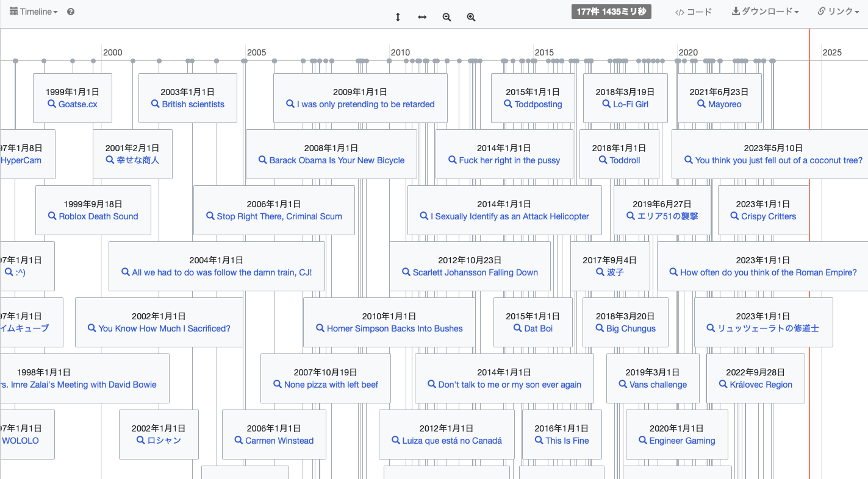Click the 2025 year axis label
Viewport: 868px width, 479px height.
pos(832,52)
